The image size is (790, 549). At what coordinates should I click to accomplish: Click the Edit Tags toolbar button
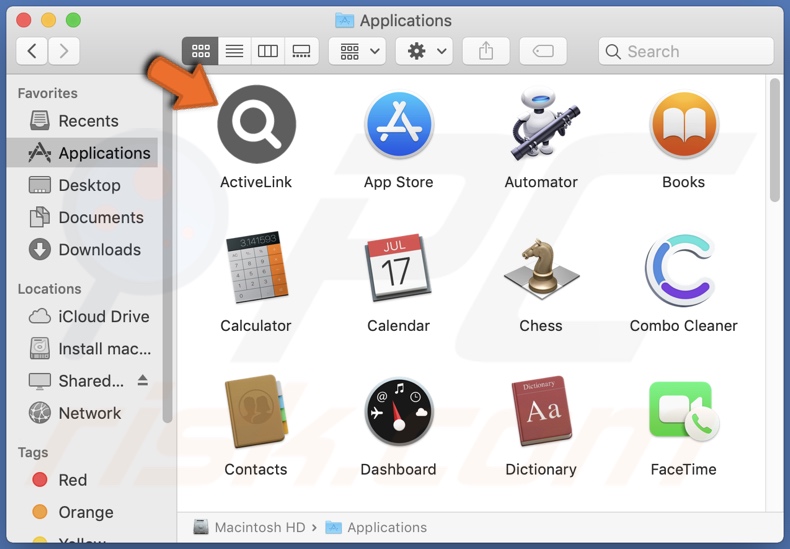(x=543, y=51)
